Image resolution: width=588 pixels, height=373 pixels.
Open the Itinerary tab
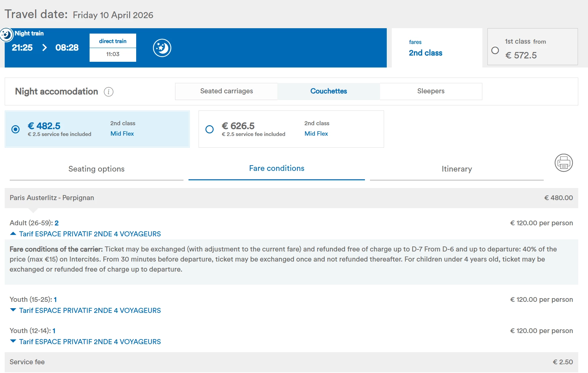[457, 169]
